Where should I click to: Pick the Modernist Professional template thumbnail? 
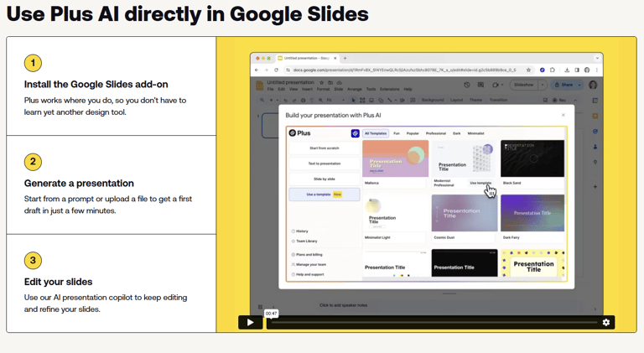pyautogui.click(x=464, y=158)
